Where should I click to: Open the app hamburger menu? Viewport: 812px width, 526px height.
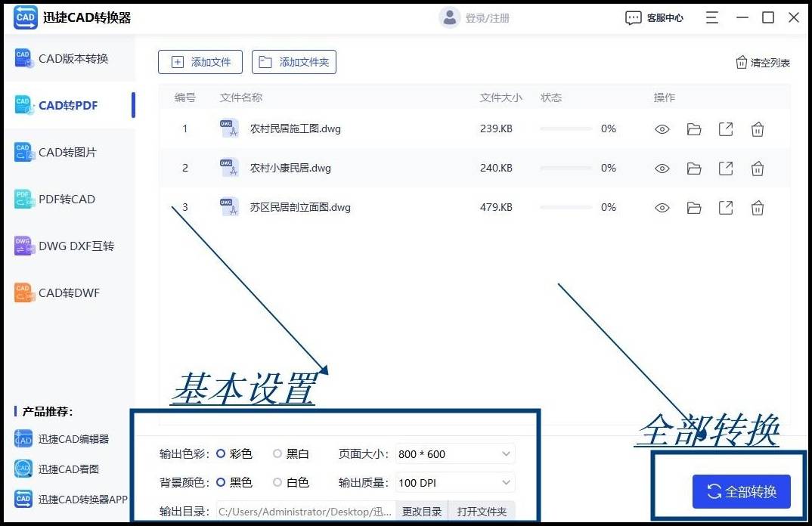pyautogui.click(x=711, y=17)
